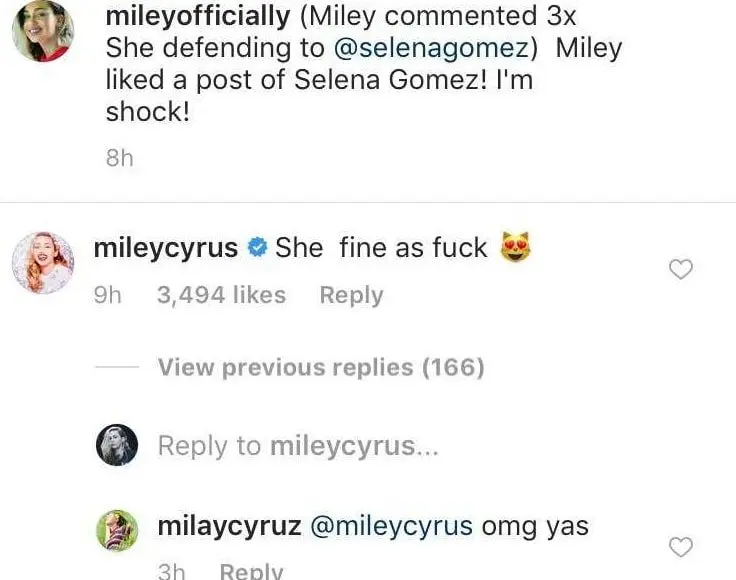Open the milaycyruz profile avatar
Viewport: 736px width, 580px height.
[117, 529]
